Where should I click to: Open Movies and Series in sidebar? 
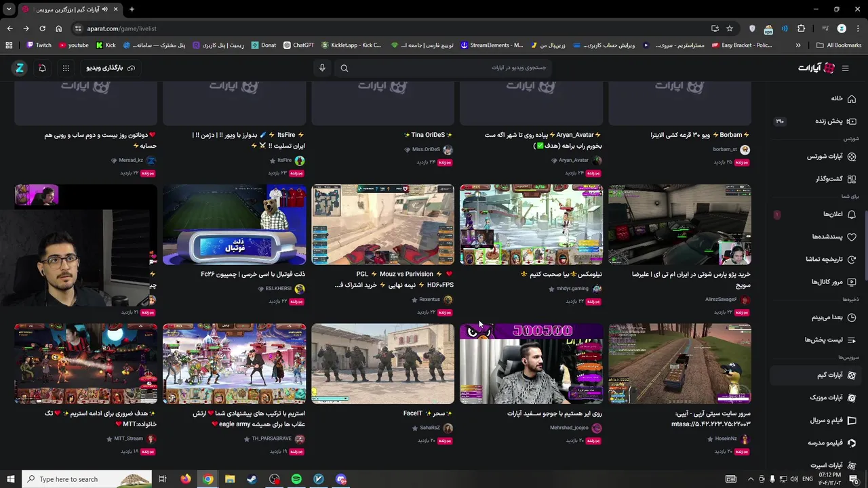[x=833, y=420]
